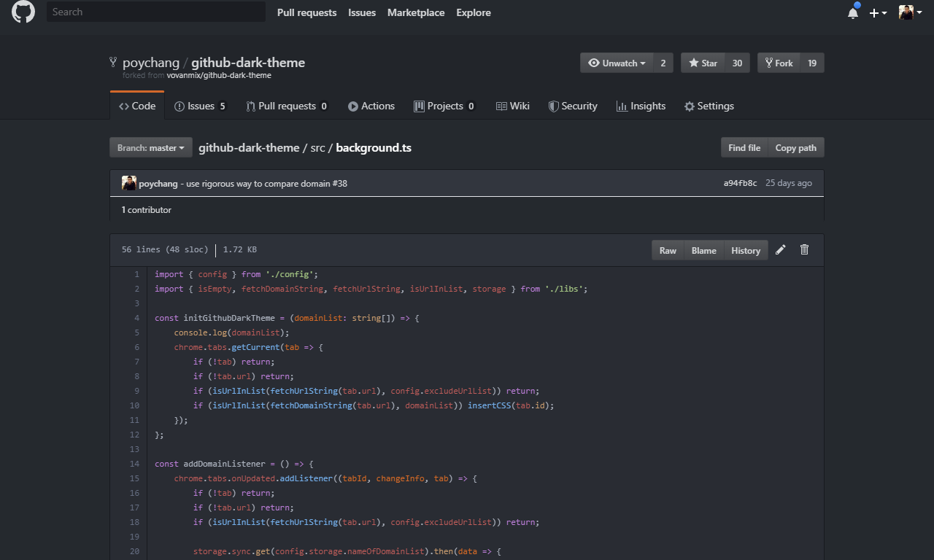Click the commit author avatar
The image size is (934, 560).
click(x=129, y=183)
